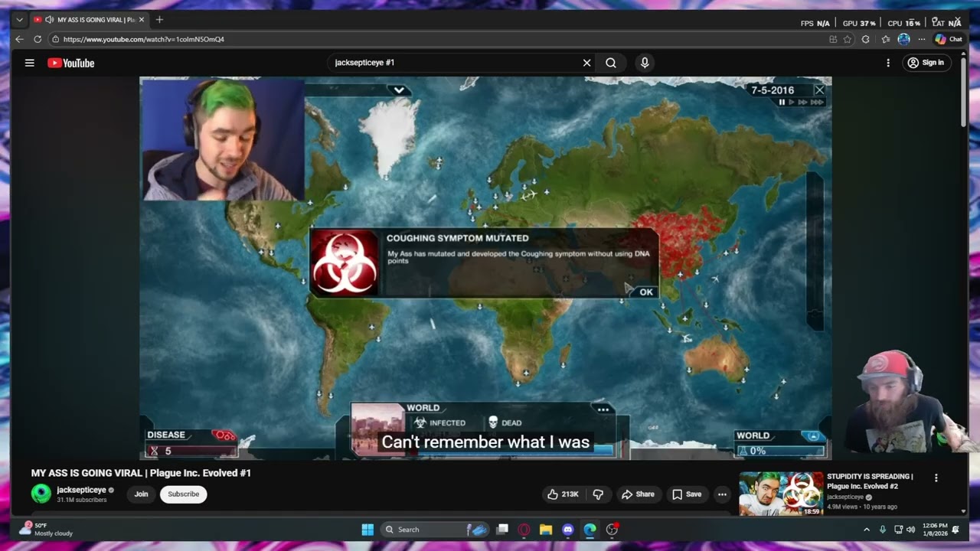Open the Opera browser taskbar icon
Viewport: 980px width, 551px height.
(x=524, y=529)
